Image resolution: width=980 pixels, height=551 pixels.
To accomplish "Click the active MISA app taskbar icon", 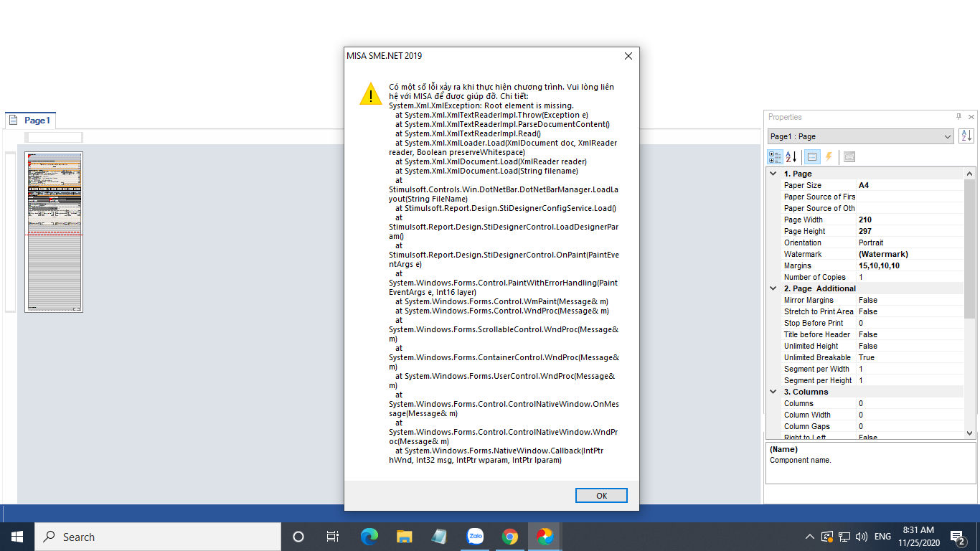I will (x=545, y=537).
